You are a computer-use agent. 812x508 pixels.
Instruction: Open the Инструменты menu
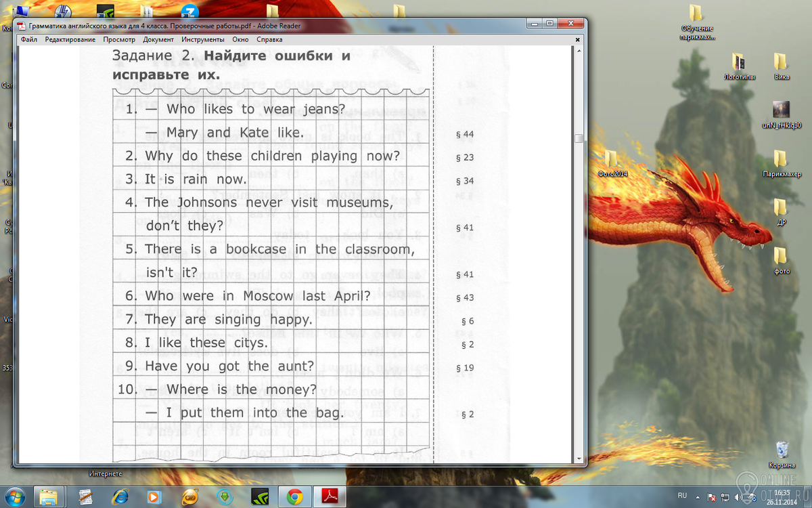(202, 39)
